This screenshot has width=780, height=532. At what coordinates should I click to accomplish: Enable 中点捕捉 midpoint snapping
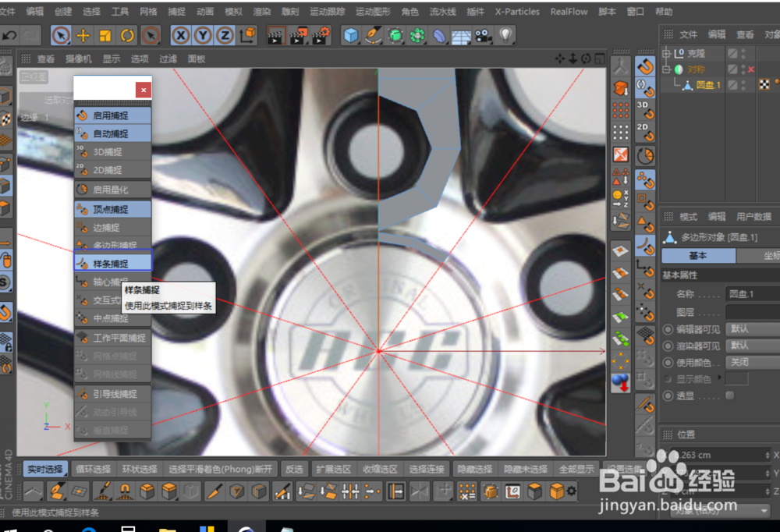point(113,318)
